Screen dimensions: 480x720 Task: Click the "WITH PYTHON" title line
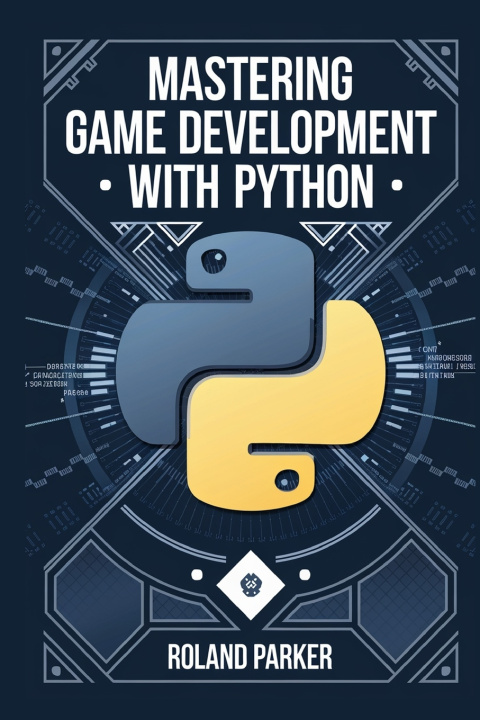(251, 186)
